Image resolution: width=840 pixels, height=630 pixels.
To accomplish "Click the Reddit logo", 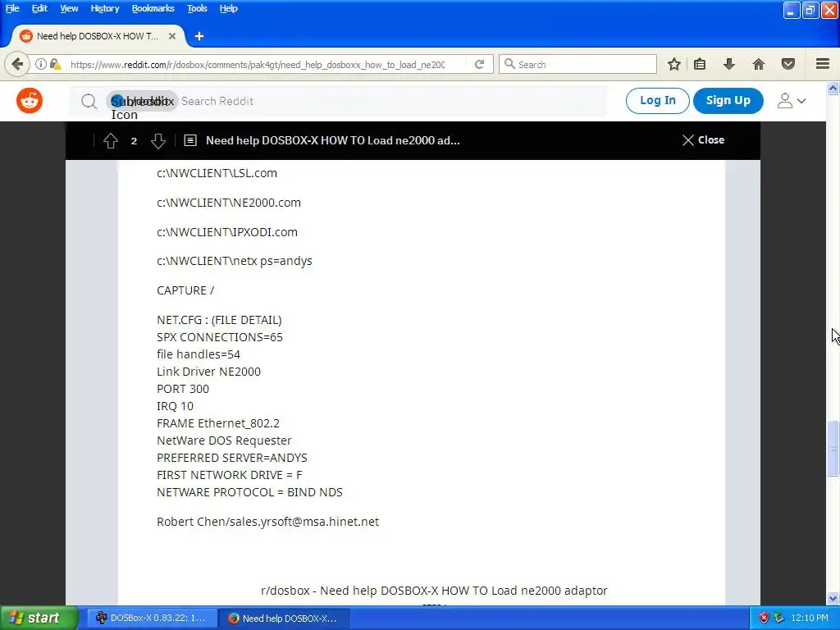I will [x=30, y=101].
